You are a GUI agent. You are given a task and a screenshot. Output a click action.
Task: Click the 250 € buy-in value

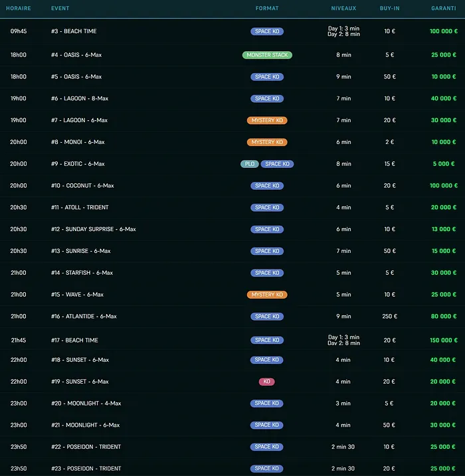click(x=389, y=316)
